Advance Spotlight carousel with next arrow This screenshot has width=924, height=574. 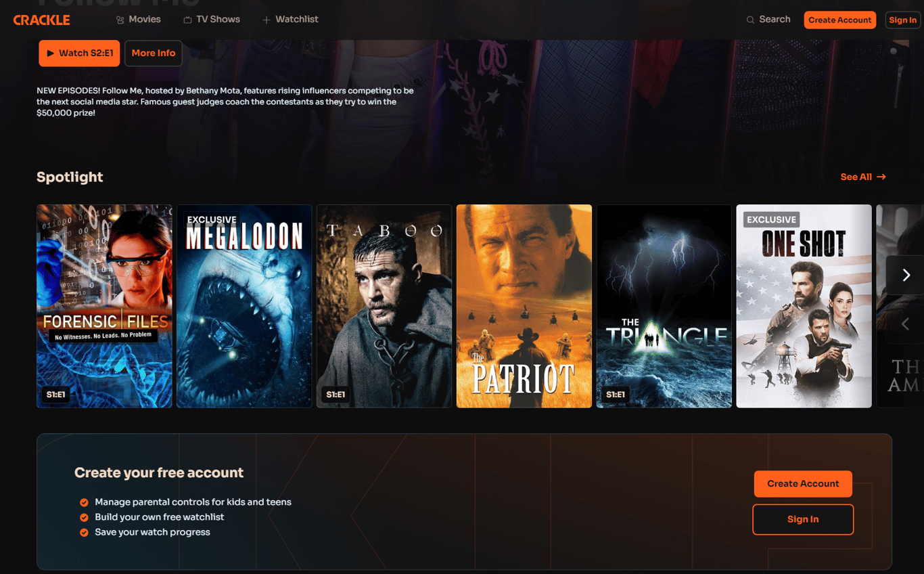coord(906,275)
